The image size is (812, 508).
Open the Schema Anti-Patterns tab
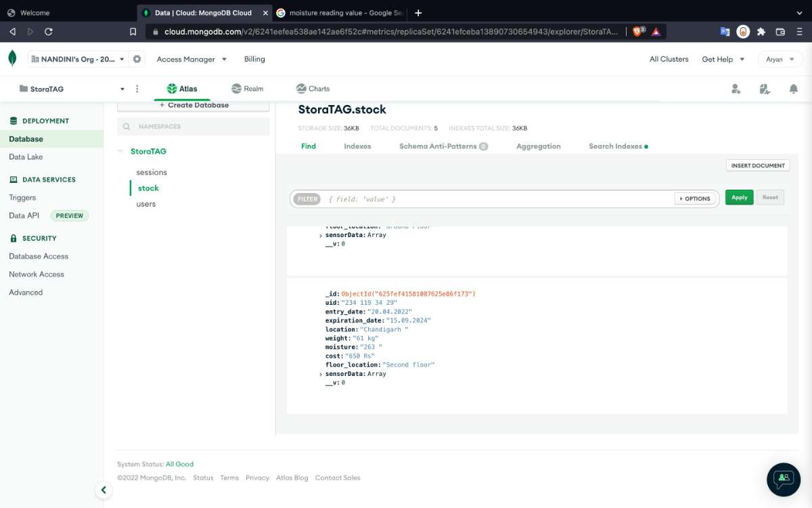click(x=443, y=146)
